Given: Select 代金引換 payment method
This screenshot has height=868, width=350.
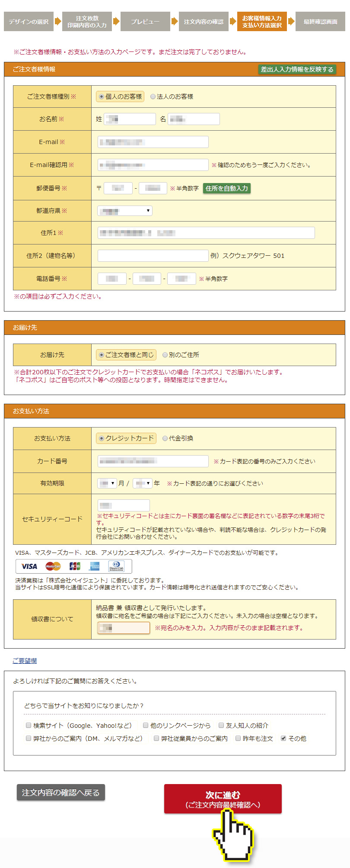Looking at the screenshot, I should tap(165, 438).
